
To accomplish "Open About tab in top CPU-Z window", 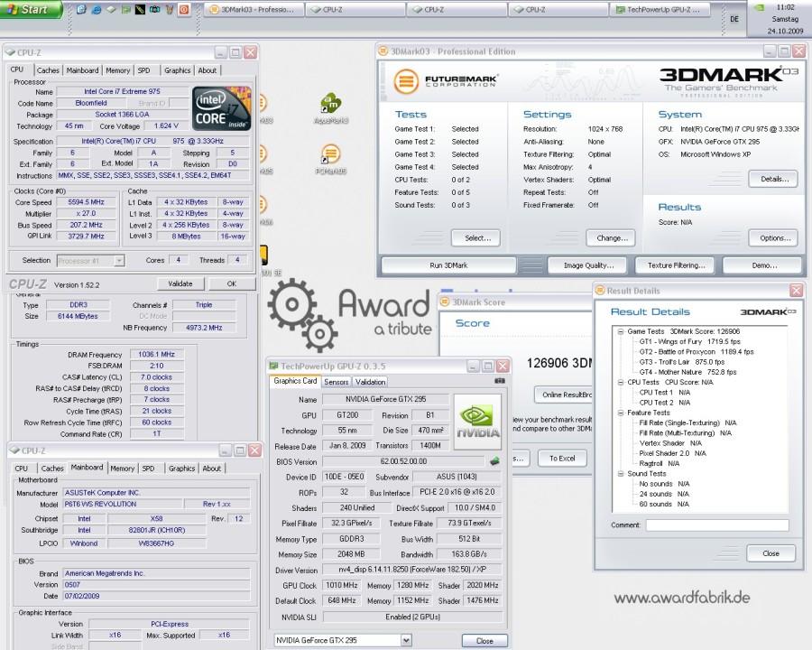I will click(208, 70).
